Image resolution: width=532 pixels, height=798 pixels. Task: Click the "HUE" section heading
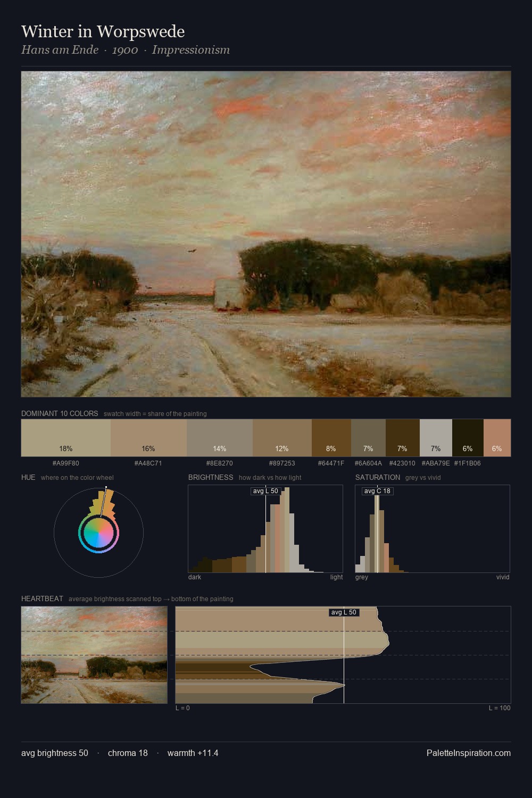click(28, 477)
